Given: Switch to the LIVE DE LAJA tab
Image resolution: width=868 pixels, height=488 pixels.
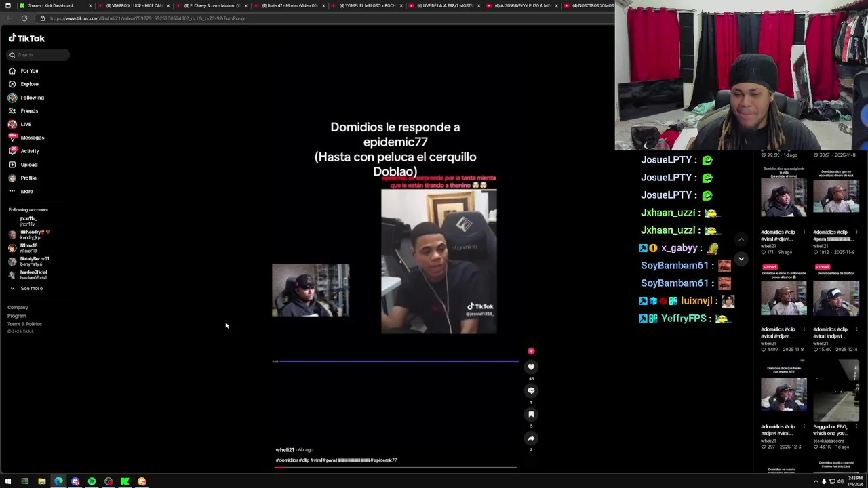Looking at the screenshot, I should pyautogui.click(x=446, y=5).
